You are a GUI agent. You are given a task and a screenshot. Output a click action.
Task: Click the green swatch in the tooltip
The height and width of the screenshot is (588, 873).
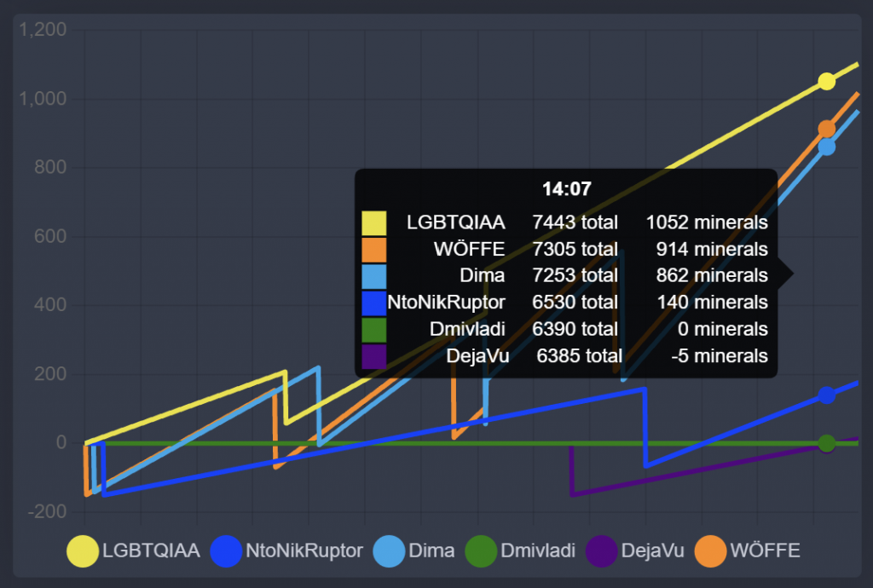click(373, 329)
